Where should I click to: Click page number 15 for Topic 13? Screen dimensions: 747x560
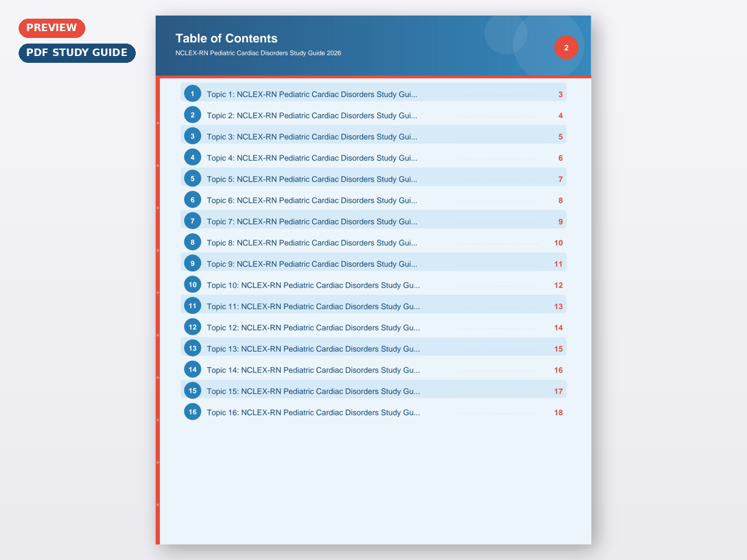tap(558, 348)
